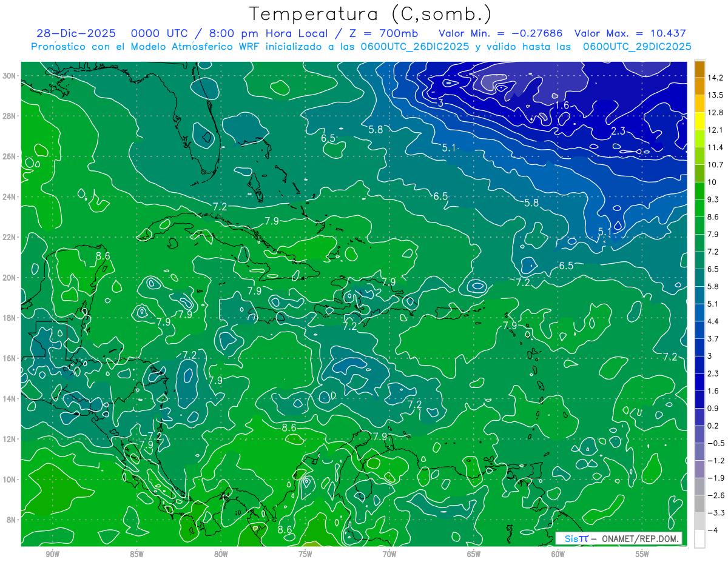
Task: Click the 3.7 label on the color scale
Action: [713, 339]
